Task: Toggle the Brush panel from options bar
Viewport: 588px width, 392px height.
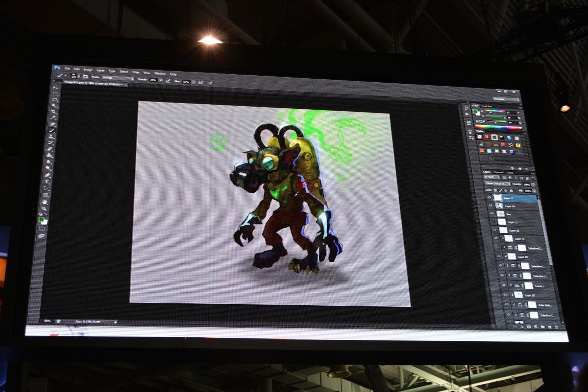Action: 85,76
